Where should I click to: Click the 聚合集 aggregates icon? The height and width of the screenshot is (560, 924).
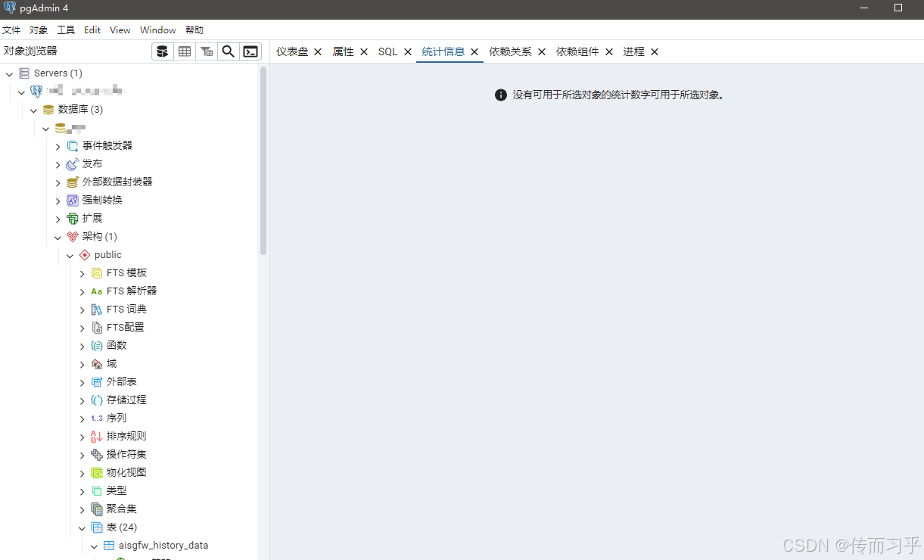pyautogui.click(x=97, y=509)
